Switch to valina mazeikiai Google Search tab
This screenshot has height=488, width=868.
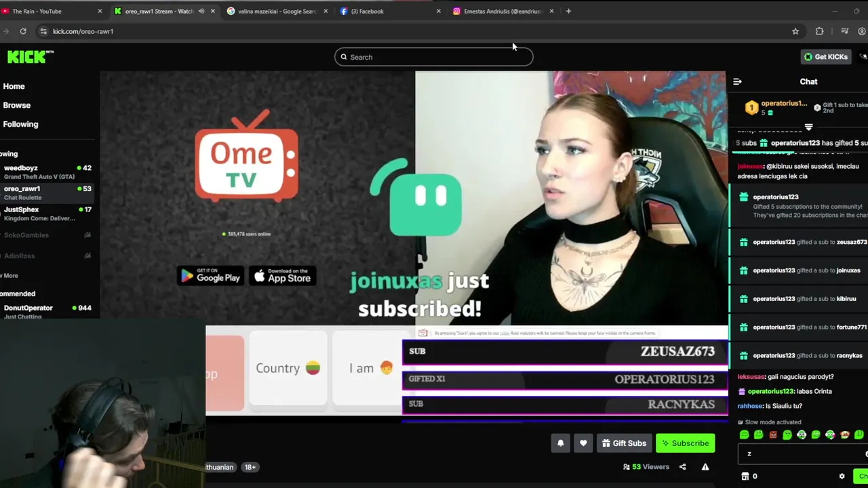point(277,11)
